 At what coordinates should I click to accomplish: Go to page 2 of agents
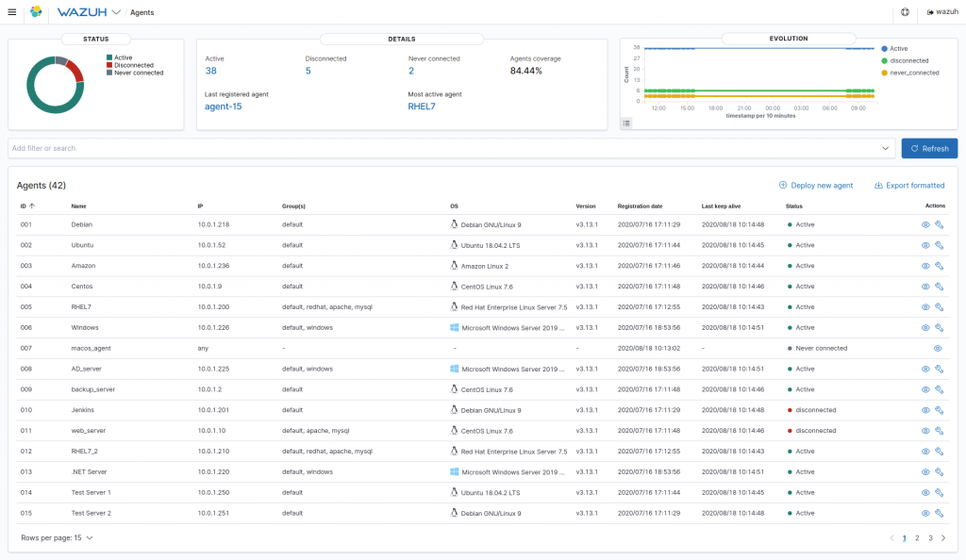(x=917, y=538)
